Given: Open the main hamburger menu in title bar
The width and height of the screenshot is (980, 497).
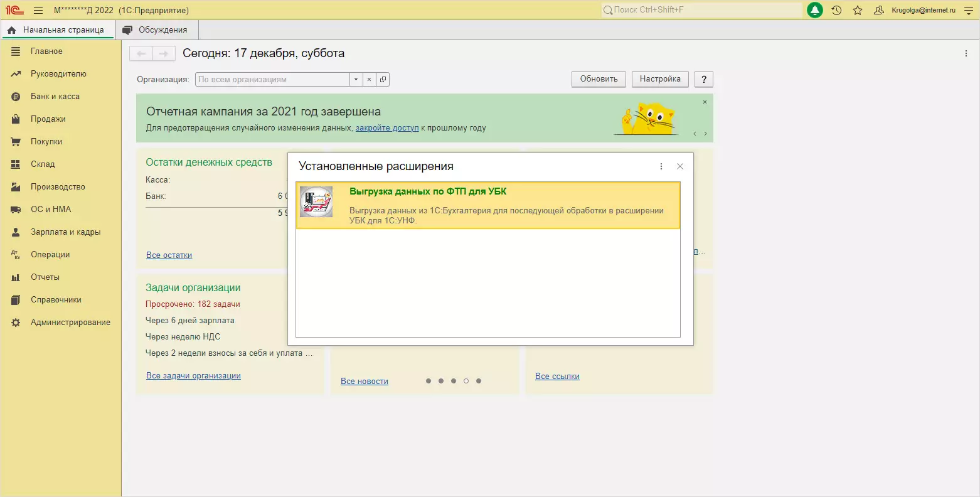Looking at the screenshot, I should [x=38, y=10].
